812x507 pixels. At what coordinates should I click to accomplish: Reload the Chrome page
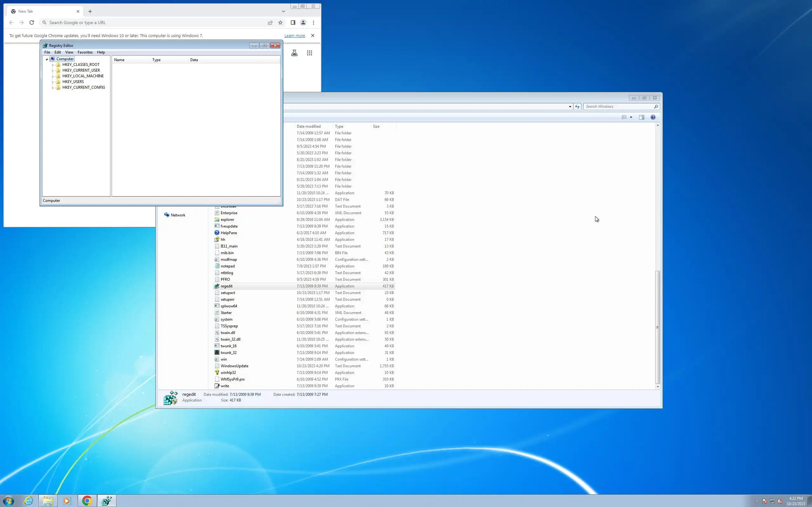click(31, 22)
